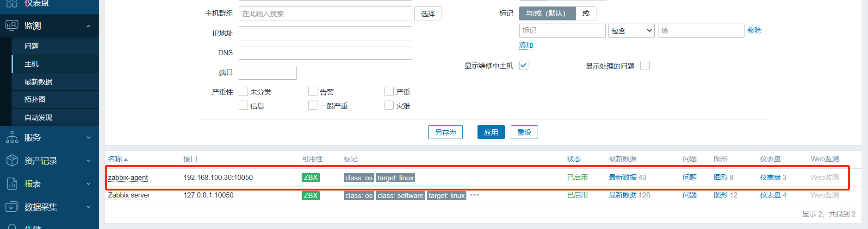
Task: Open 仪表盘 3 for zabbix-agent
Action: coord(773,178)
